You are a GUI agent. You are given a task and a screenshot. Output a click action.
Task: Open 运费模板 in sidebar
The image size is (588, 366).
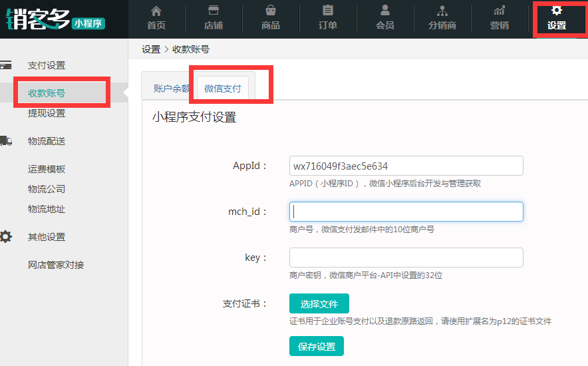tap(47, 169)
